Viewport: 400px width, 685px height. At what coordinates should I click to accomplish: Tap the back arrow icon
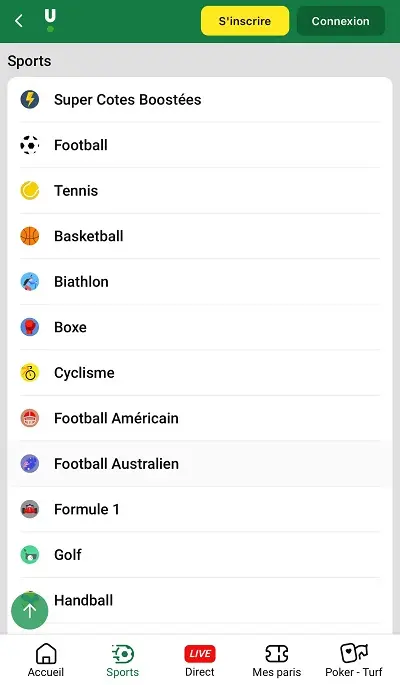coord(18,21)
